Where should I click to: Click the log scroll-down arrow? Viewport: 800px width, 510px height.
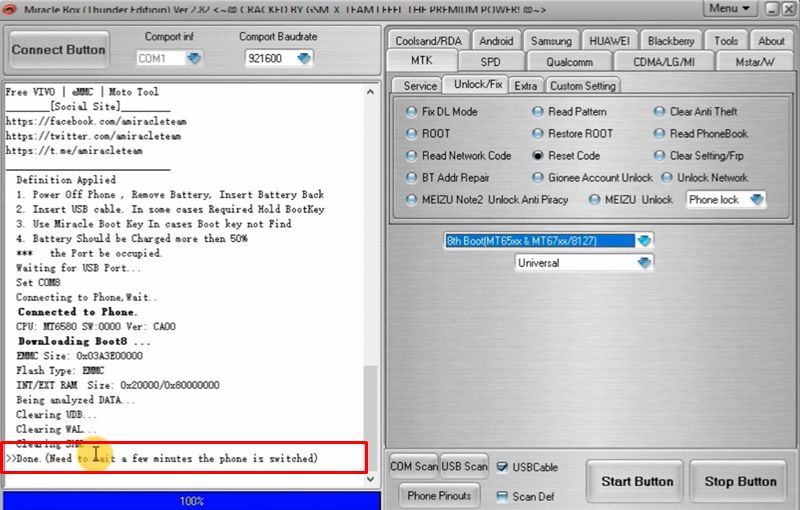[x=370, y=479]
